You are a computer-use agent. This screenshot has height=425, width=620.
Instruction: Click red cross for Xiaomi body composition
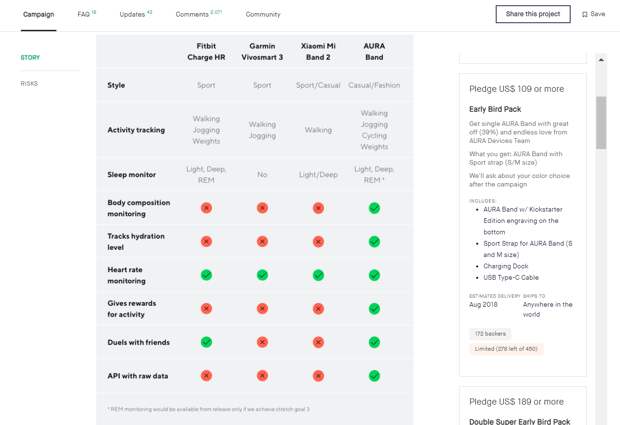pyautogui.click(x=318, y=208)
